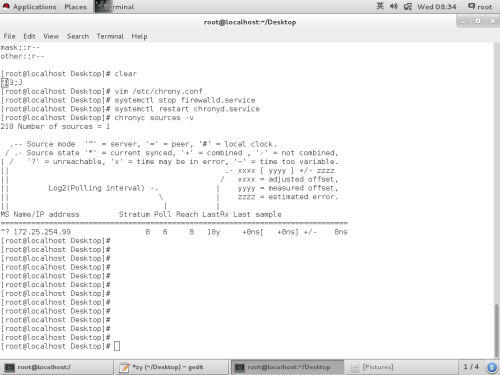Screen dimensions: 500x375
Task: Open the Help menu
Action: pos(139,36)
